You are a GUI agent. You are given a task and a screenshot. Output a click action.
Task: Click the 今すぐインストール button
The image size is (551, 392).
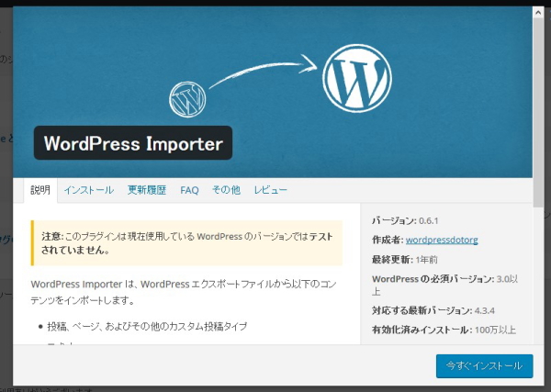pyautogui.click(x=484, y=366)
